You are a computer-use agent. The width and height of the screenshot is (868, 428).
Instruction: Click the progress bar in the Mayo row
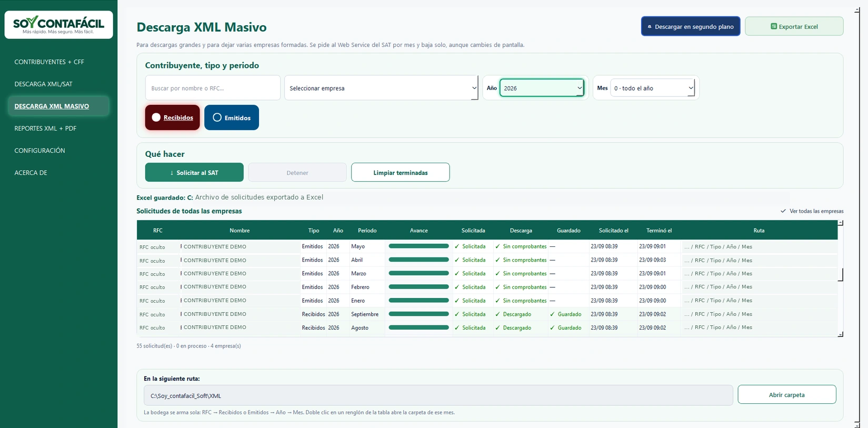click(418, 246)
